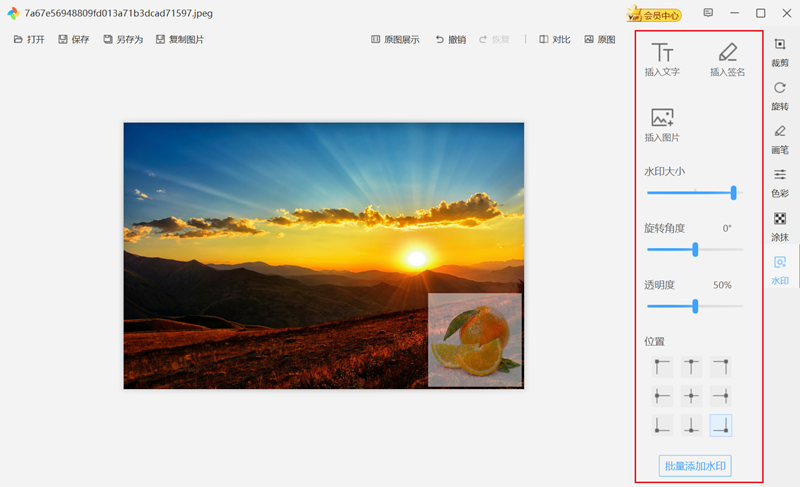Open the 色彩 color adjustments

(780, 183)
